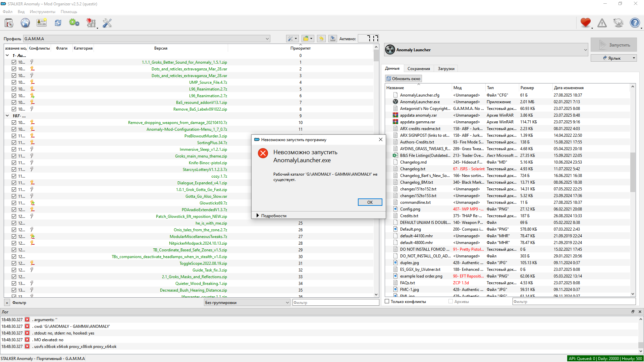This screenshot has width=644, height=362.
Task: Enable the Только конфликты checkbox
Action: (387, 302)
